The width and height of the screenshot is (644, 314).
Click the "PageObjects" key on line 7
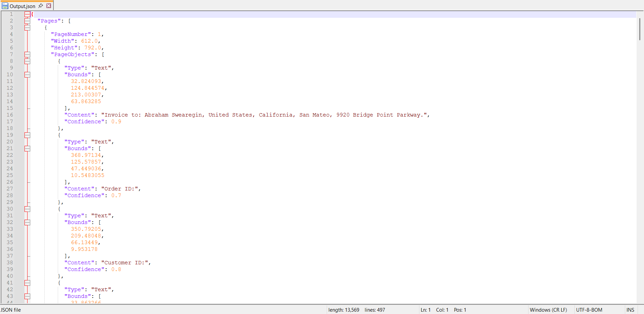tap(73, 54)
